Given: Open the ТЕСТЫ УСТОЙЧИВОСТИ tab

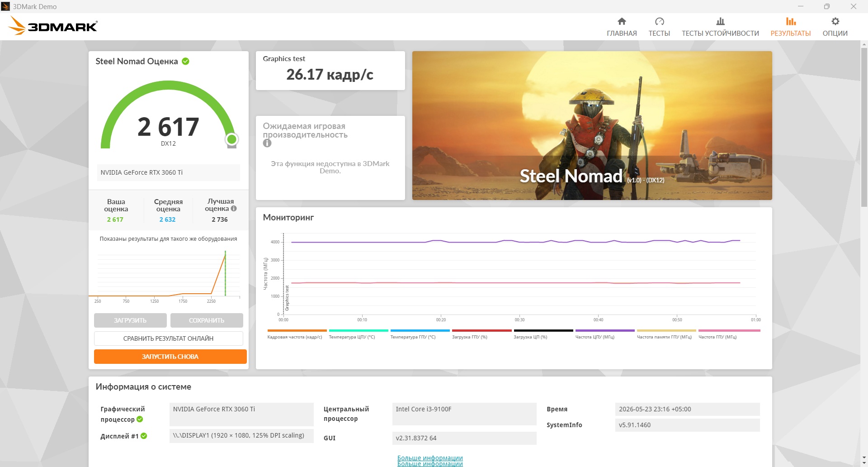Looking at the screenshot, I should pos(720,27).
